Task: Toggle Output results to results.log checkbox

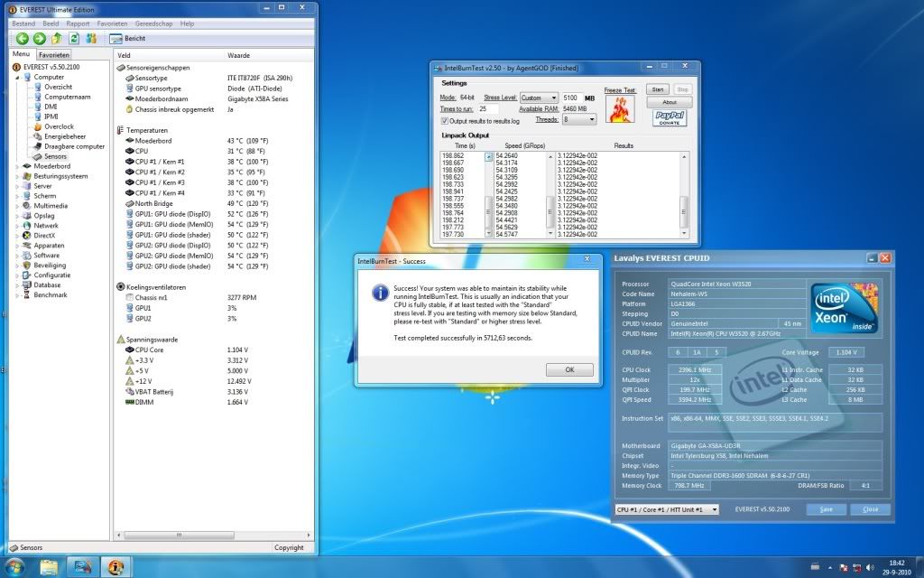Action: pos(444,121)
